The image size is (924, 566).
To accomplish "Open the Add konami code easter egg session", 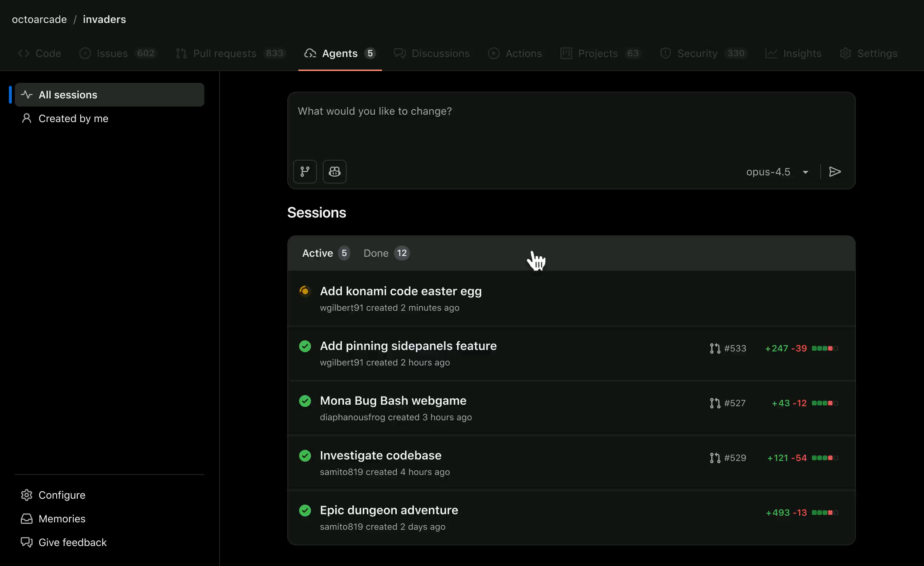I will pyautogui.click(x=401, y=291).
